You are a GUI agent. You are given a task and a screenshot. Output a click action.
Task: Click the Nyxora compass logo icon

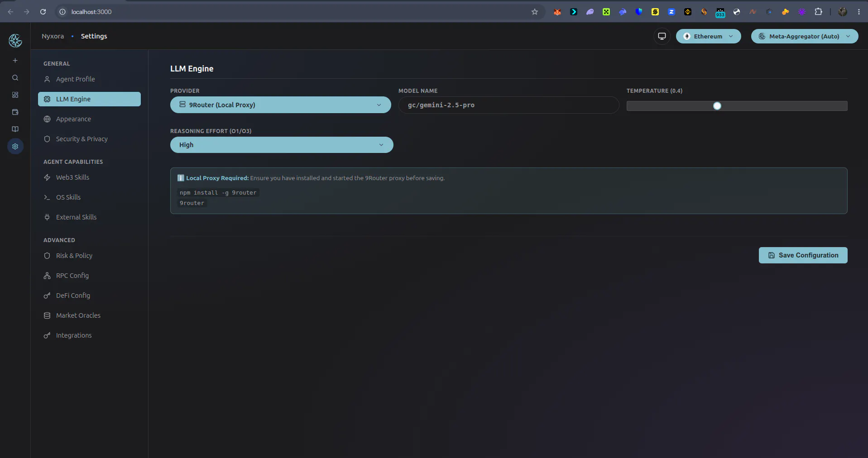point(15,41)
